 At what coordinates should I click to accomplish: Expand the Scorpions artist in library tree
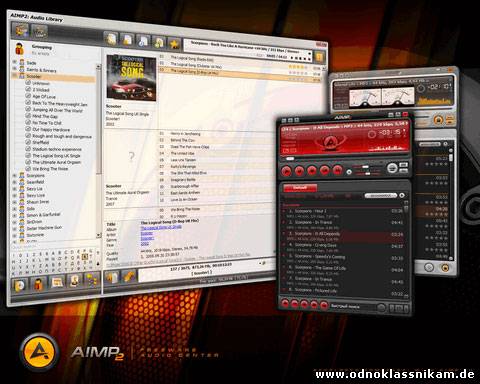pyautogui.click(x=15, y=175)
